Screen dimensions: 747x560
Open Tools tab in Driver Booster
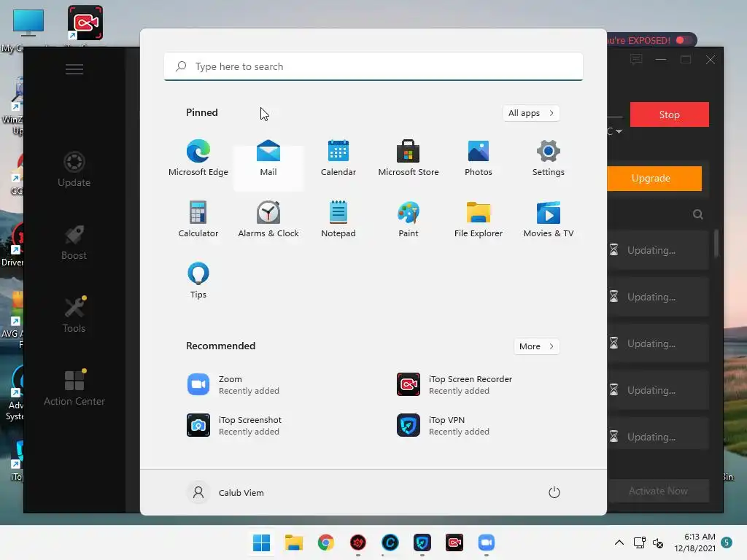74,315
